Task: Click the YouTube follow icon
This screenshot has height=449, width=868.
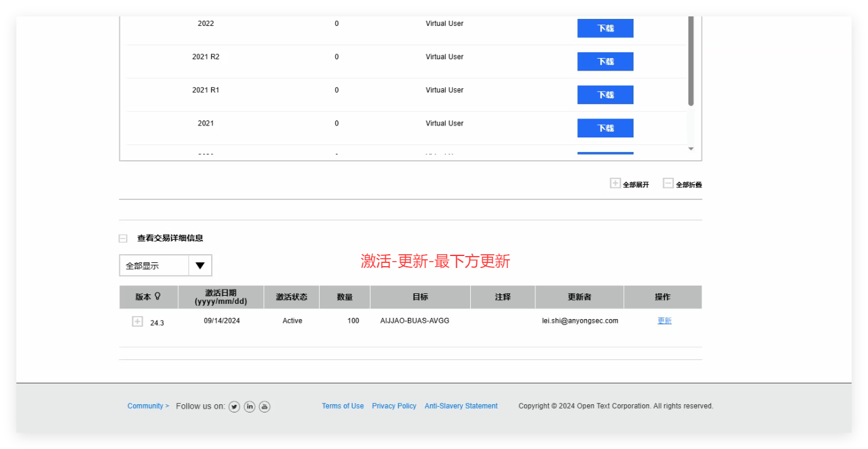Action: tap(264, 406)
